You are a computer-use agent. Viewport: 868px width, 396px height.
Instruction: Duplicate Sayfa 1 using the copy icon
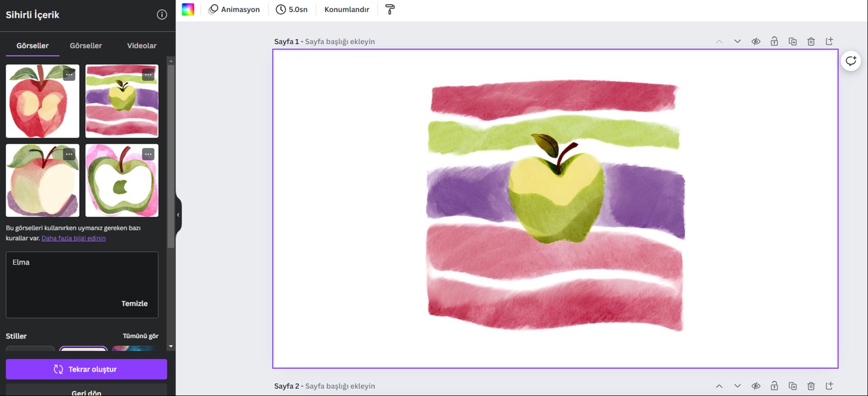coord(792,41)
